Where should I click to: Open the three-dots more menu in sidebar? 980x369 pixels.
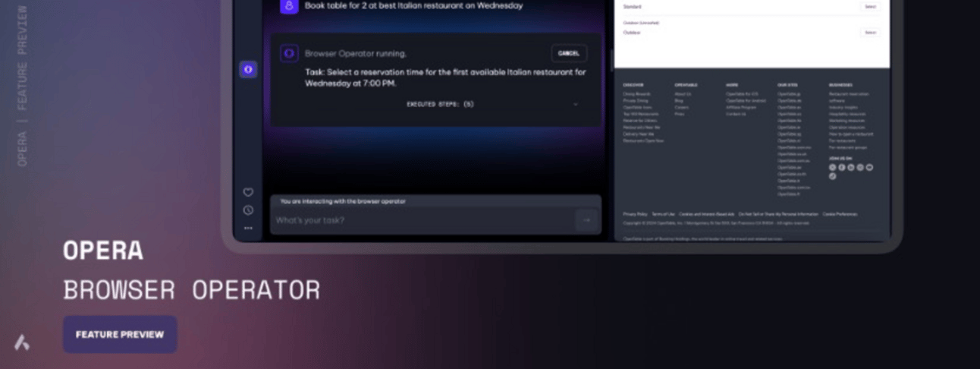click(x=248, y=228)
